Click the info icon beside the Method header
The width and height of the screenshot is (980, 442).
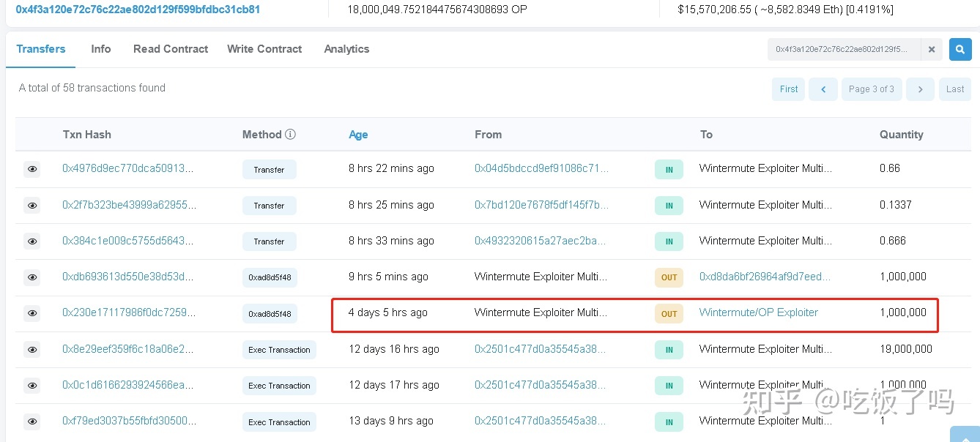coord(291,135)
